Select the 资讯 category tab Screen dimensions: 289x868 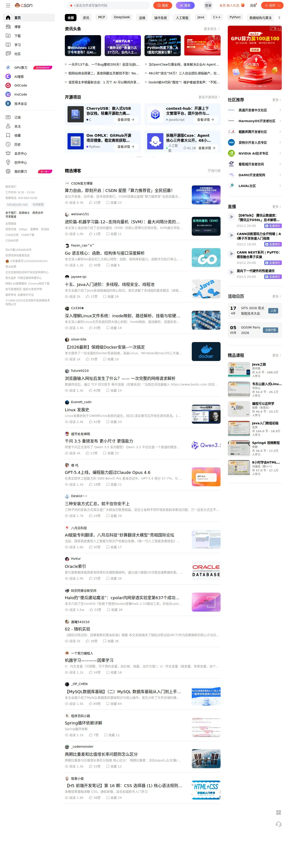tap(86, 18)
